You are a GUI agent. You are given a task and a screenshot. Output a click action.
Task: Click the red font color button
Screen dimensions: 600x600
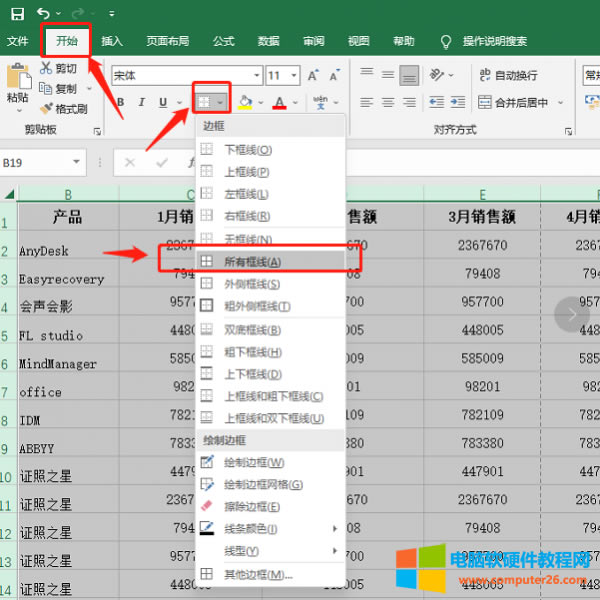click(279, 102)
